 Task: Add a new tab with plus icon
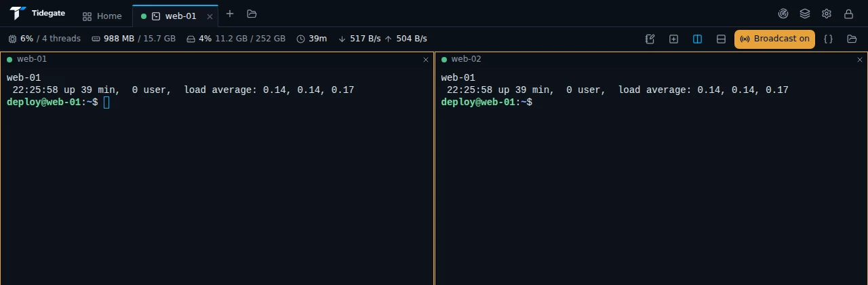tap(230, 14)
